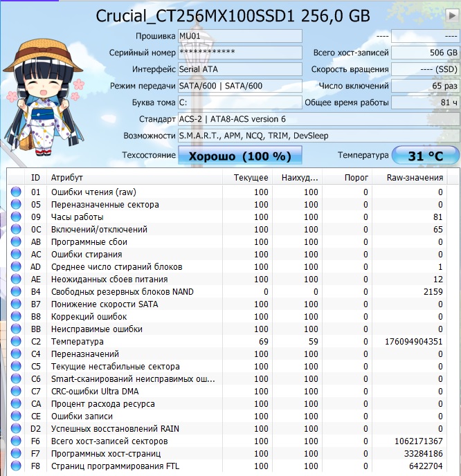Click the 31 °C temperature button
461x476 pixels.
(x=426, y=156)
